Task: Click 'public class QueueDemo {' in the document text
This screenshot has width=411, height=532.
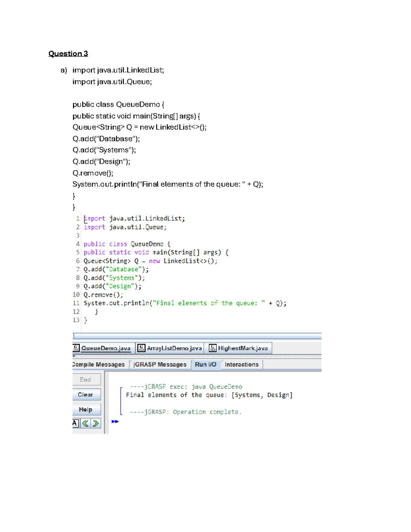Action: (119, 104)
